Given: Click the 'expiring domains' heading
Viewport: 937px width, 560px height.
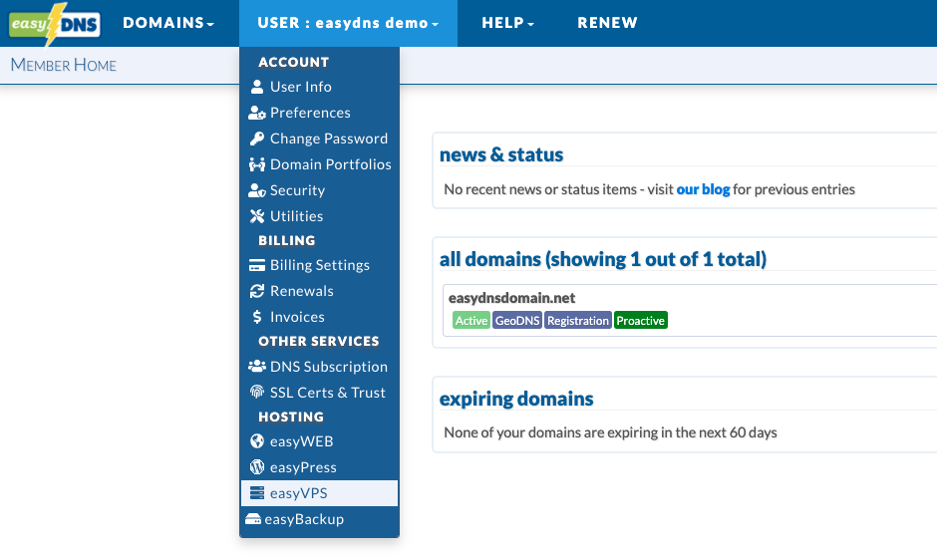Looking at the screenshot, I should tap(516, 399).
